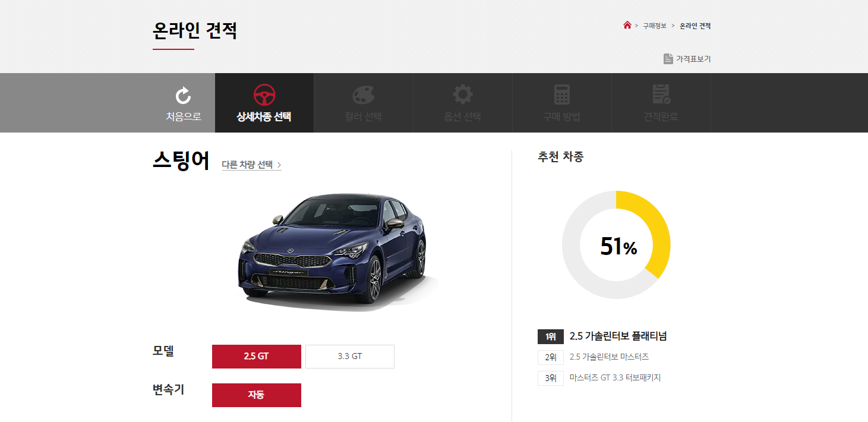Click the chevron beside 다른 차량 선택
The image size is (868, 422).
(x=279, y=165)
